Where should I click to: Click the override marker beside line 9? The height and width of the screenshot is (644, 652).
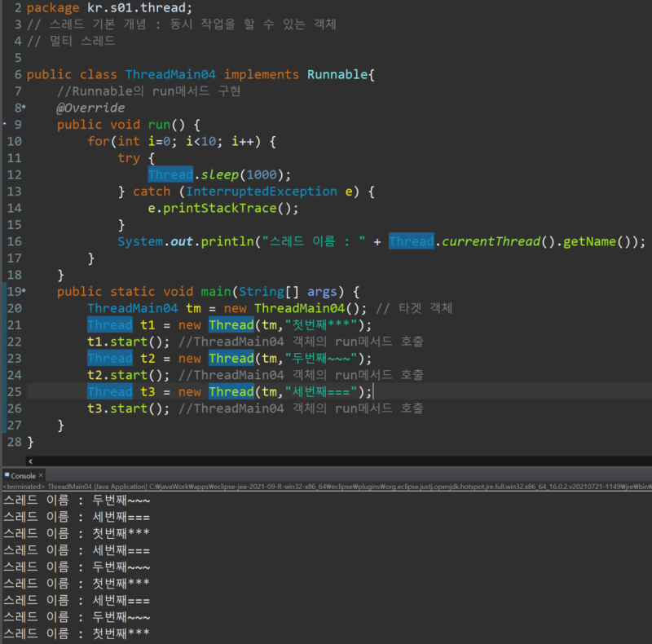(5, 124)
